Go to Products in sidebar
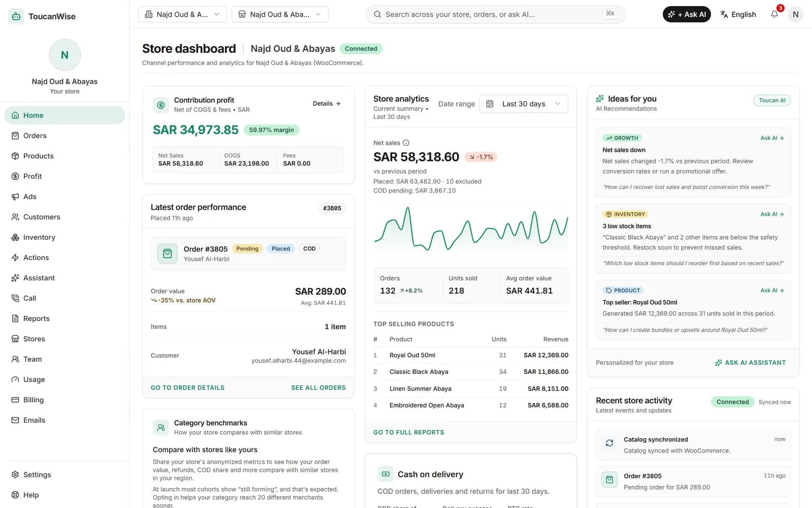The height and width of the screenshot is (508, 812). tap(64, 156)
